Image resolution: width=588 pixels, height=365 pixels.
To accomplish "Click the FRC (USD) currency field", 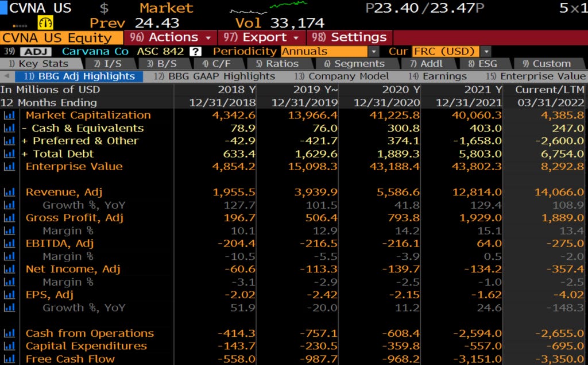I will click(446, 52).
